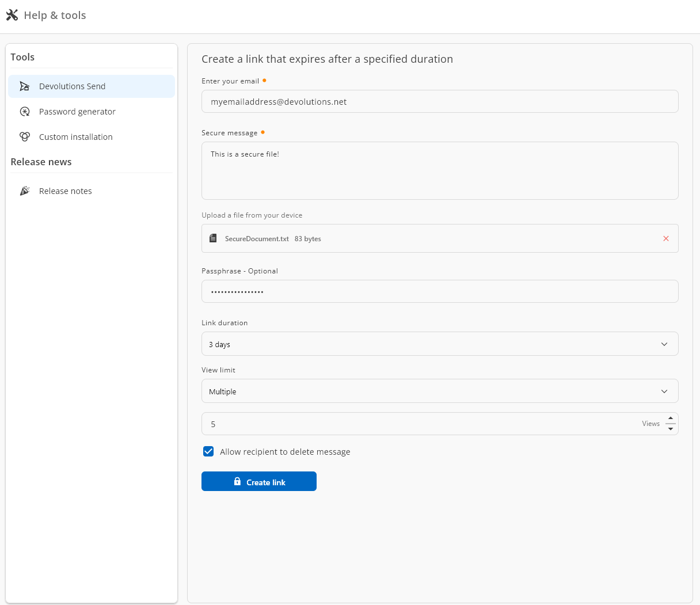Uncheck Allow recipient to delete message
Screen dimensions: 700x605
point(208,452)
